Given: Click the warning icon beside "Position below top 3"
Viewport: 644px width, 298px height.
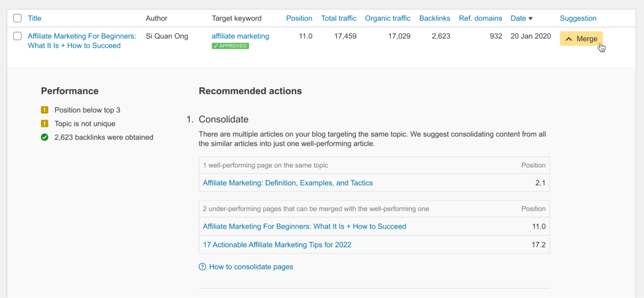Looking at the screenshot, I should click(x=44, y=110).
